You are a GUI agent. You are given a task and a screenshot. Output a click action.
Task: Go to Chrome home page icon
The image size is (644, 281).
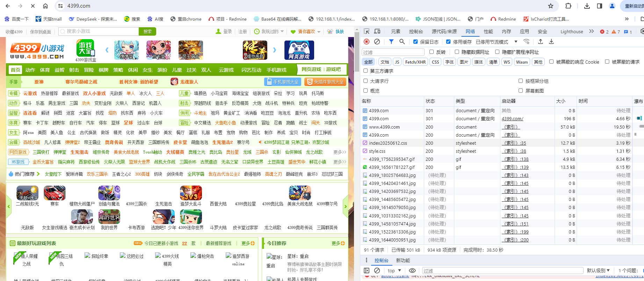click(x=45, y=6)
